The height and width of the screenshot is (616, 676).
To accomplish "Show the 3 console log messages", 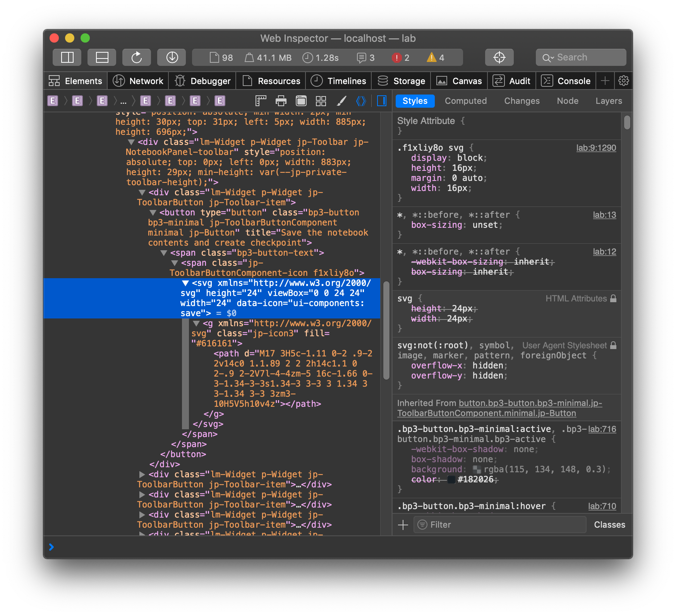I will click(x=366, y=58).
